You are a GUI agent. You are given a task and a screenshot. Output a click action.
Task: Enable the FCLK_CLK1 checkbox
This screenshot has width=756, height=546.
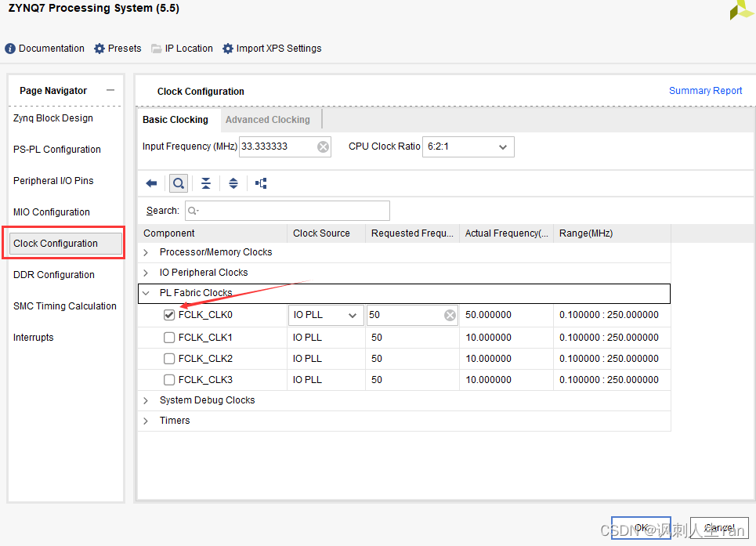click(x=168, y=338)
